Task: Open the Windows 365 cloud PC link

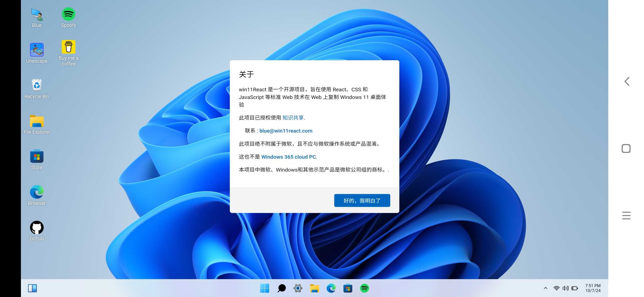Action: tap(289, 157)
